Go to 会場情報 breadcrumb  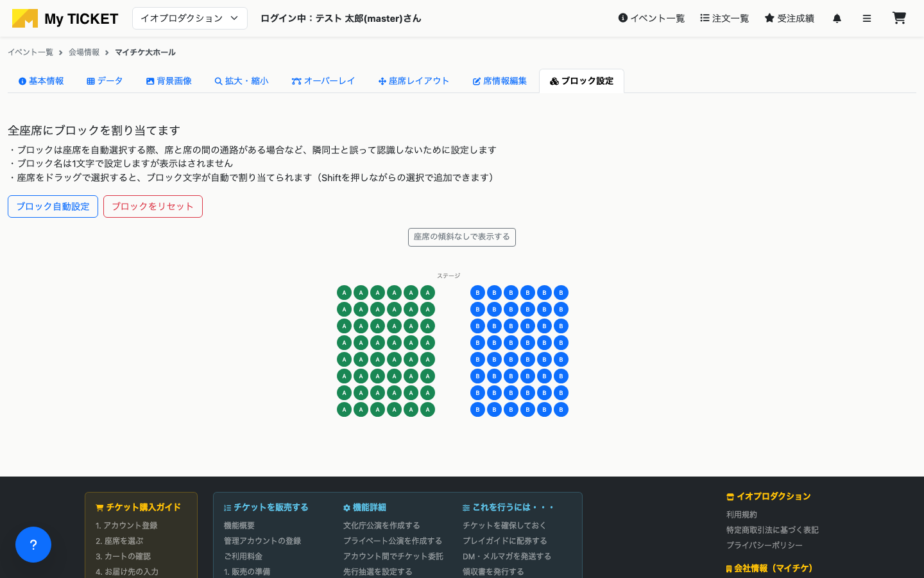click(x=84, y=53)
